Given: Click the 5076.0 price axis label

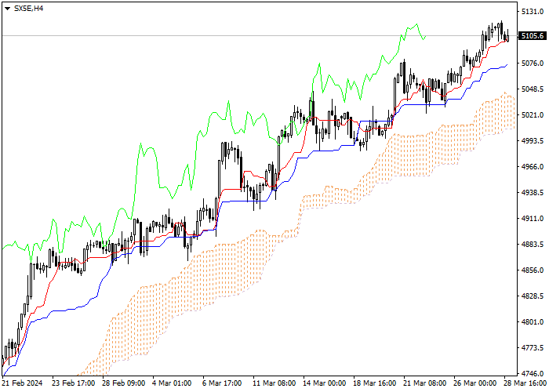Looking at the screenshot, I should tap(533, 64).
